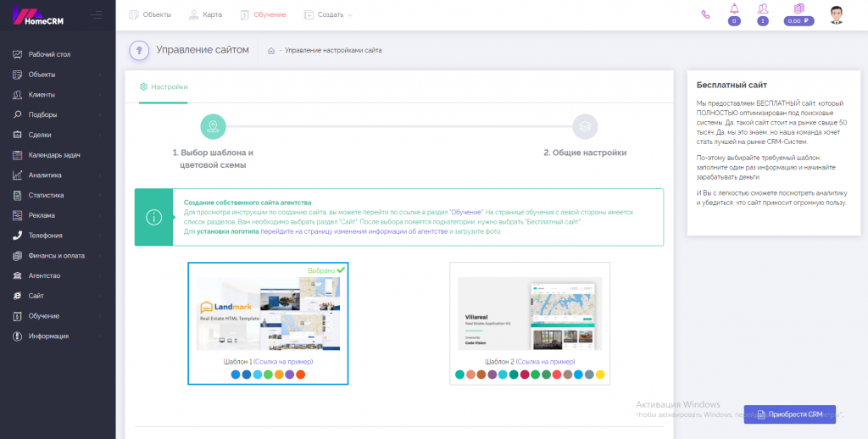Viewport: 868px width, 439px height.
Task: Select the Villareal template thumbnail
Action: click(x=529, y=314)
